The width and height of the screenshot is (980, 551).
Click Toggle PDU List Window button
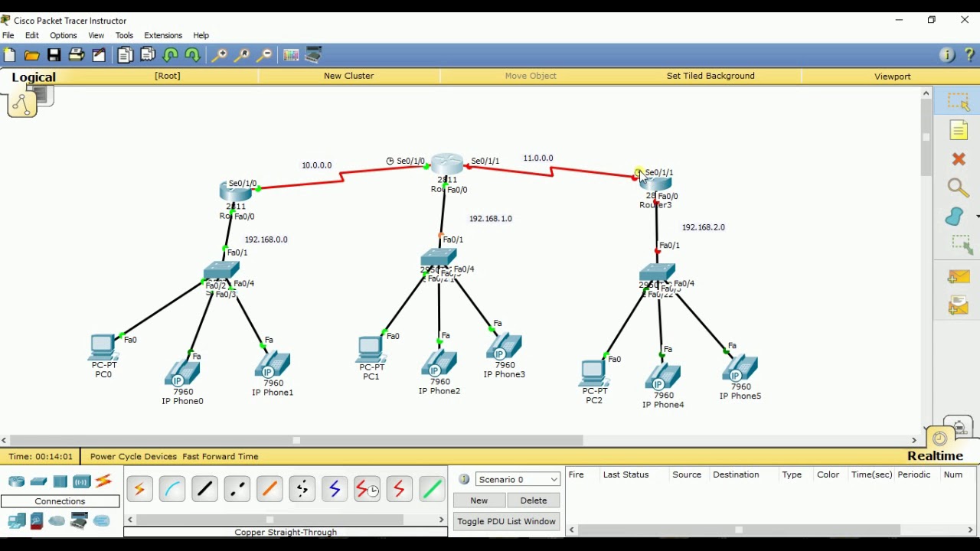[x=506, y=521]
